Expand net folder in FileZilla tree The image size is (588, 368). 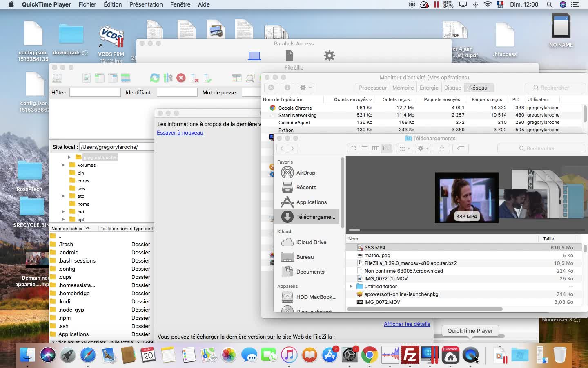(x=63, y=212)
